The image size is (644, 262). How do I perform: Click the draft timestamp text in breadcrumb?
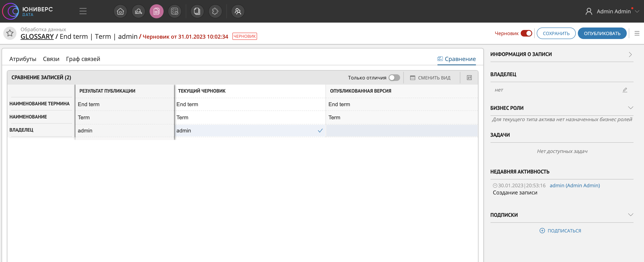pyautogui.click(x=185, y=37)
